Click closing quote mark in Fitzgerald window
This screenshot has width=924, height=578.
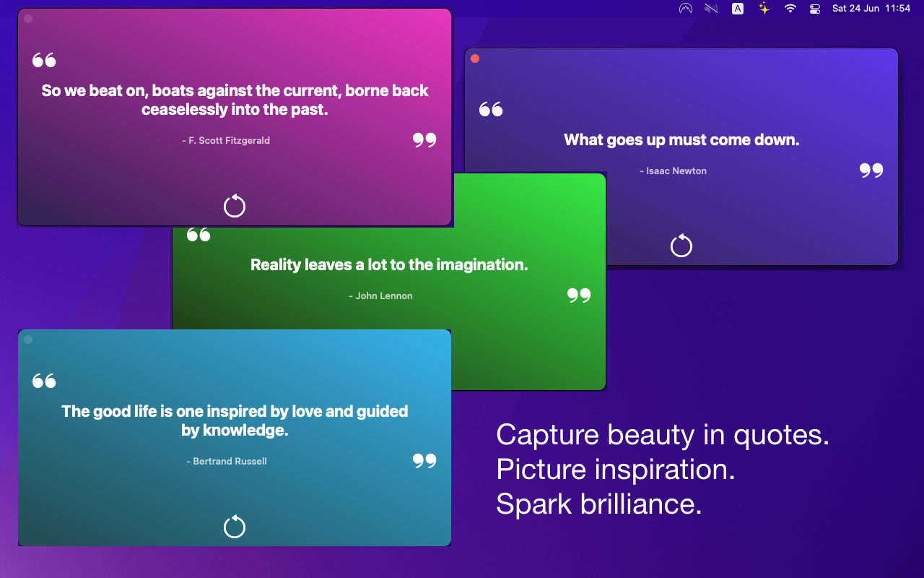pyautogui.click(x=424, y=140)
